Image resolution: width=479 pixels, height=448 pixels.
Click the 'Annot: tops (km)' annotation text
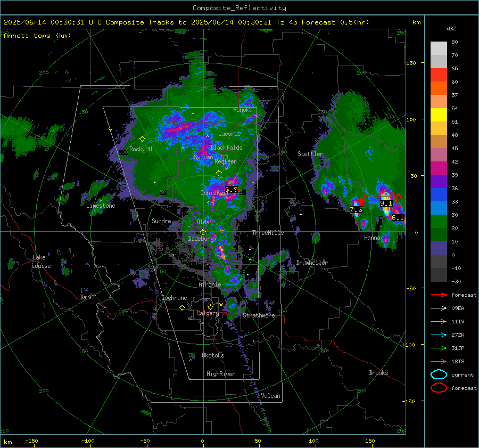click(37, 36)
